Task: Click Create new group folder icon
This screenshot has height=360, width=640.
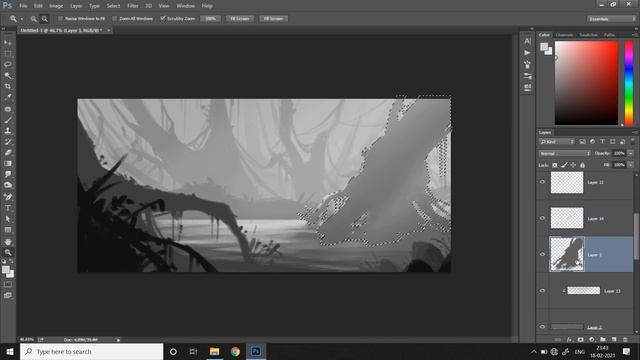Action: (603, 340)
